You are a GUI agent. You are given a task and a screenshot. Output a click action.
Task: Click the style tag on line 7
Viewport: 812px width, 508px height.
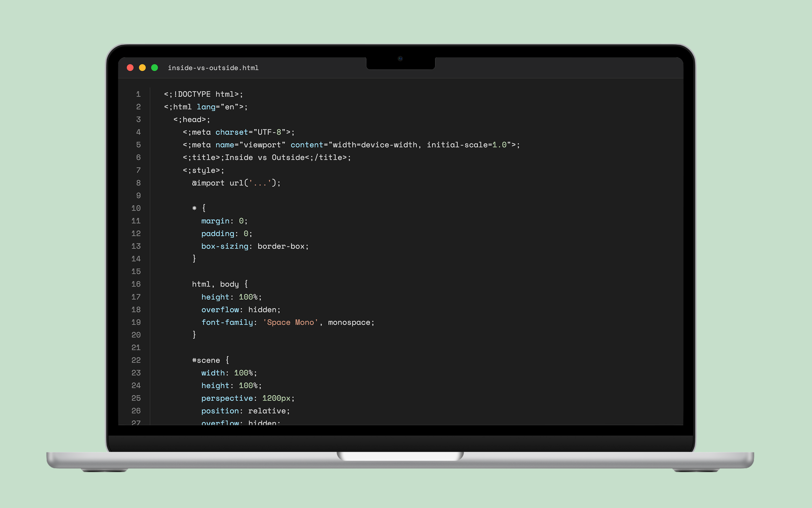coord(203,170)
